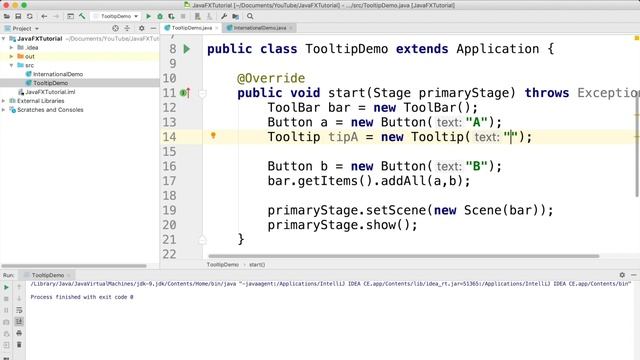Image resolution: width=640 pixels, height=360 pixels.
Task: Expand External Libraries node
Action: coord(4,101)
